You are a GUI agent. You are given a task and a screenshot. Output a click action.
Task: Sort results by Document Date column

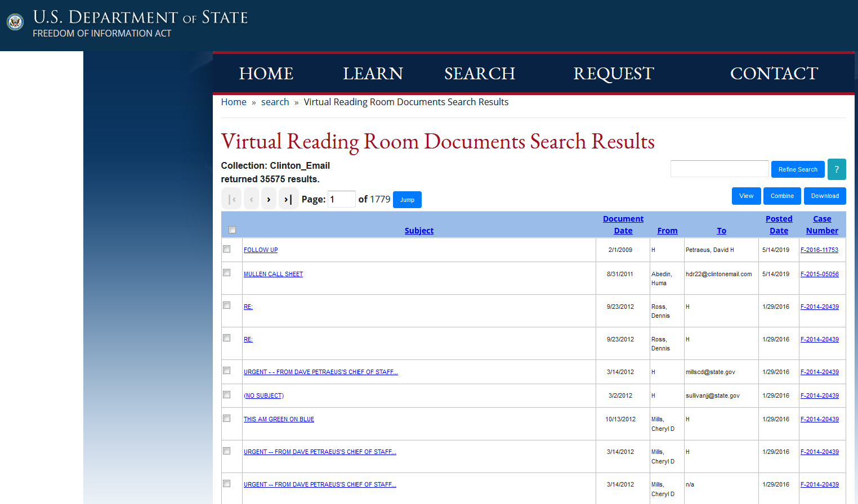[623, 224]
